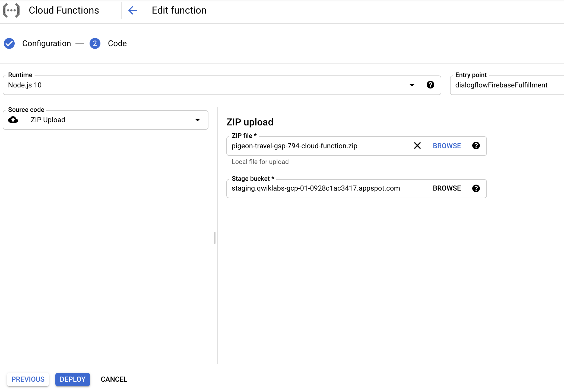Click the CANCEL button

[114, 379]
